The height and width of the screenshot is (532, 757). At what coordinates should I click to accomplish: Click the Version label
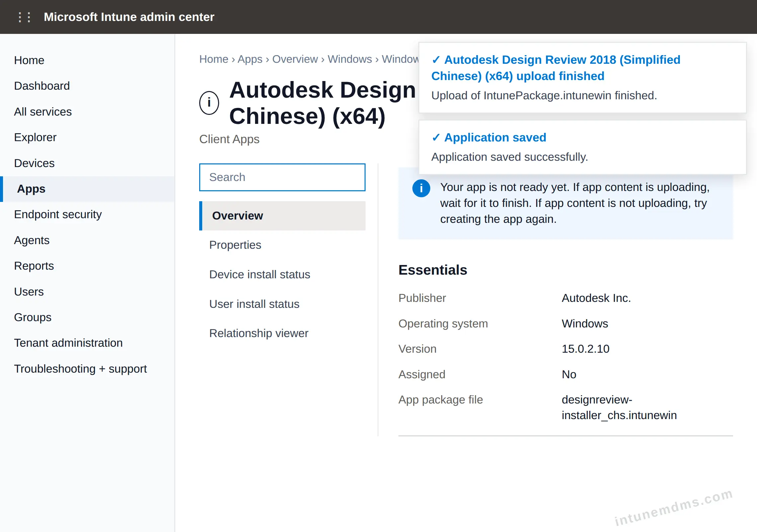tap(417, 349)
